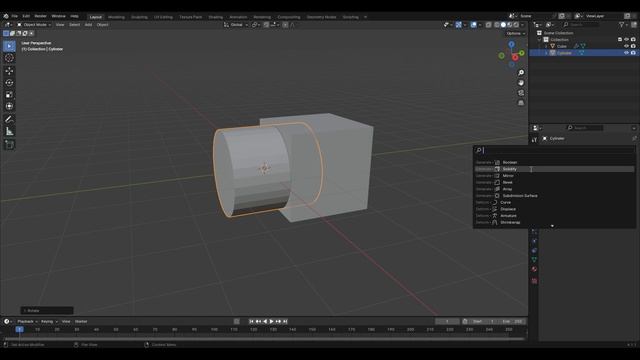The width and height of the screenshot is (640, 360).
Task: Exclude Collection from view layer checkbox
Action: click(x=620, y=40)
